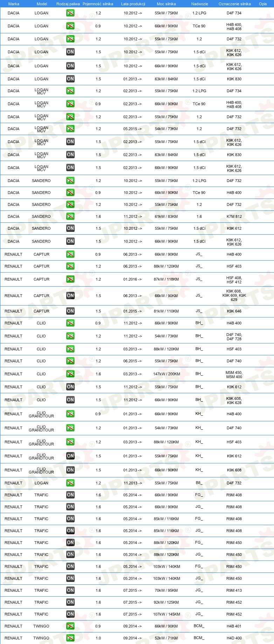Select engine code 'H4D 400'
Screen dimensions: 274x644
234,638
